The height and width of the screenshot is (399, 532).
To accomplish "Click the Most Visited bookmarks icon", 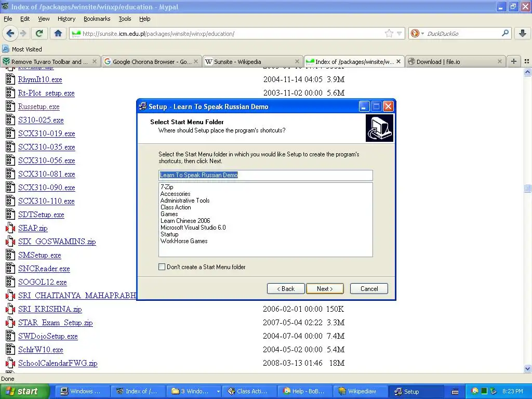I will [5, 49].
